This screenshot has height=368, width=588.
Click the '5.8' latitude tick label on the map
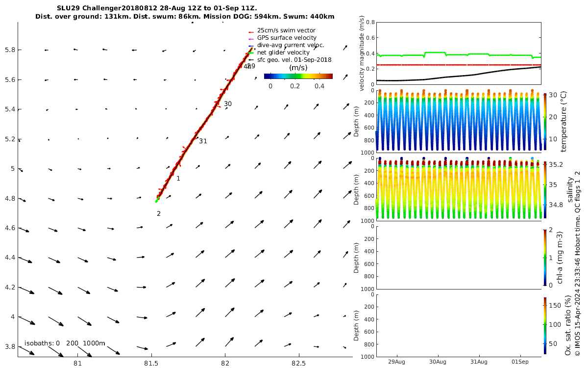10,50
